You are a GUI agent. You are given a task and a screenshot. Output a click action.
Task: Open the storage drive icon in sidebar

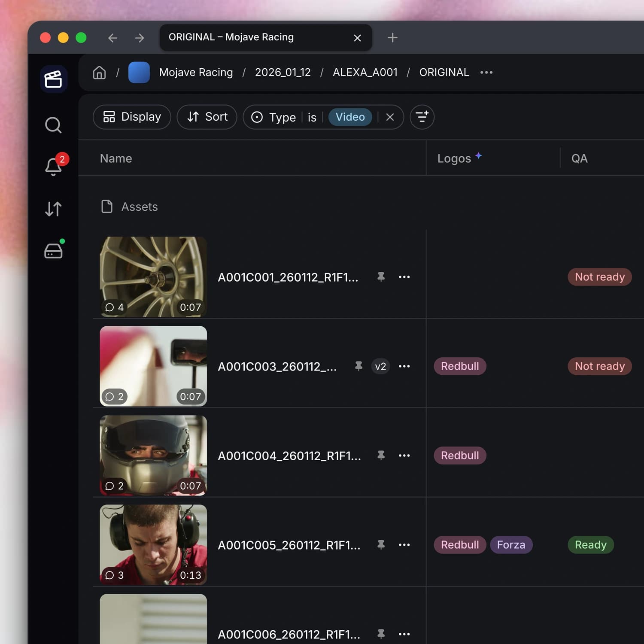(x=54, y=249)
